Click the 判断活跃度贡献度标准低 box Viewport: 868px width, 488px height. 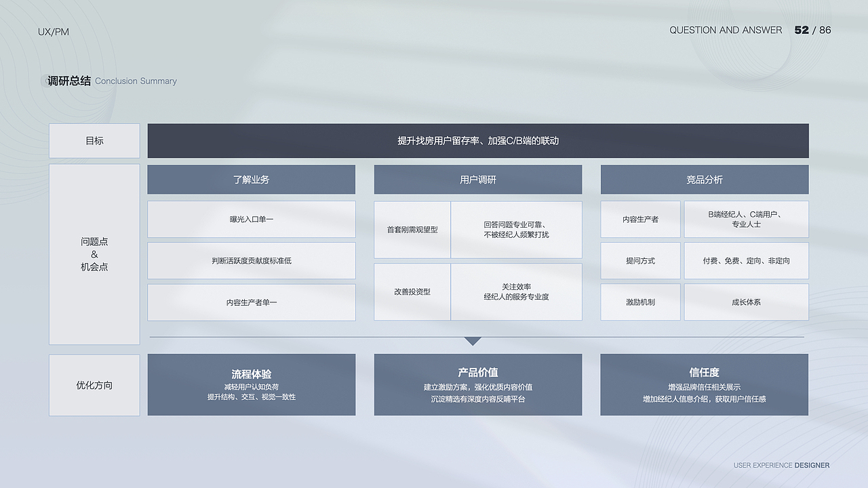tap(252, 260)
